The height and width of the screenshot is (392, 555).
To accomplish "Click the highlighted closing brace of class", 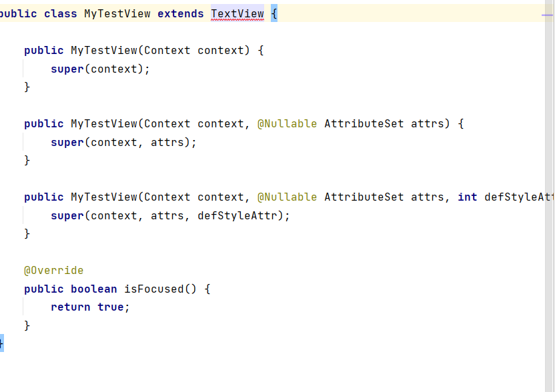I will click(1, 343).
